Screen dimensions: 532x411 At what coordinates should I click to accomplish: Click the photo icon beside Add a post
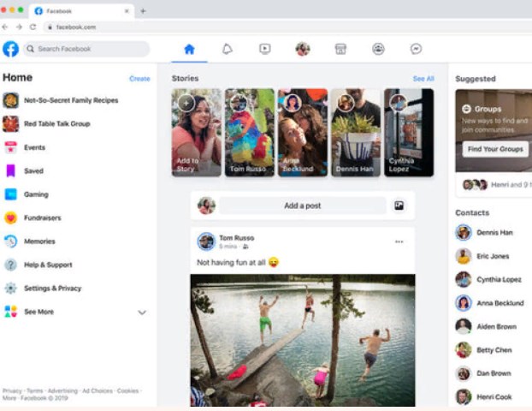coord(399,205)
